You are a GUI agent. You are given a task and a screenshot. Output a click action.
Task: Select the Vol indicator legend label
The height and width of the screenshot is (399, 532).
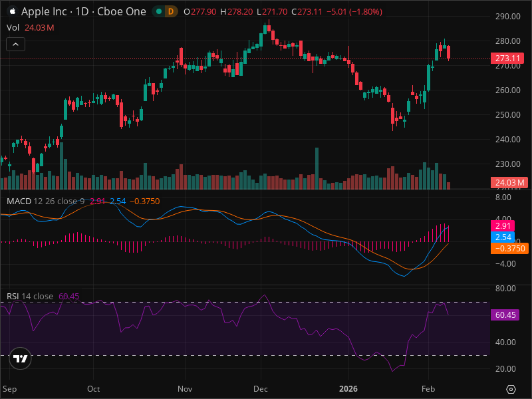pos(13,27)
